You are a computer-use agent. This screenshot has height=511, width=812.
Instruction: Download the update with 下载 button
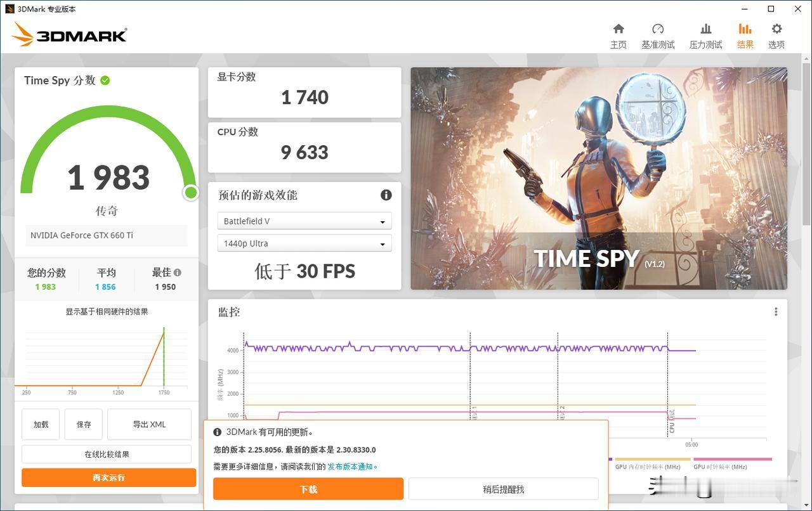pyautogui.click(x=308, y=489)
